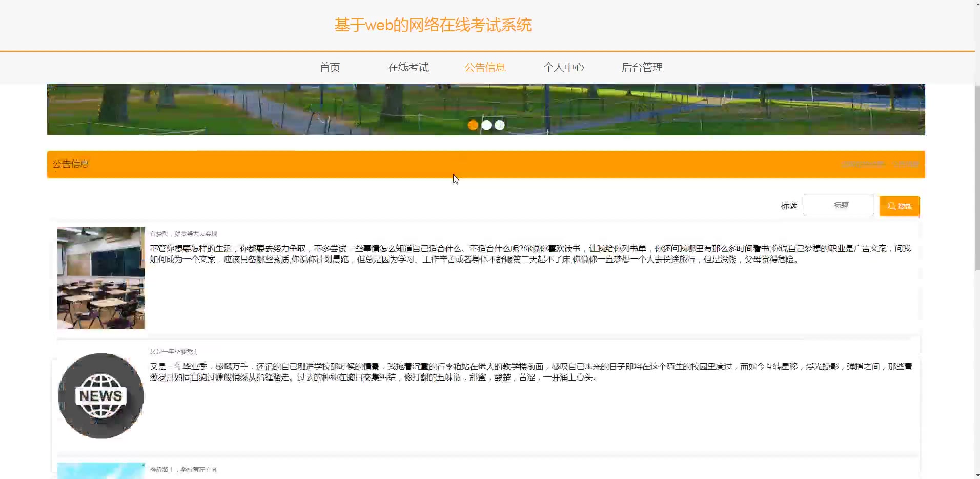The width and height of the screenshot is (980, 479).
Task: Click the 标题 label beside the search box
Action: click(789, 206)
